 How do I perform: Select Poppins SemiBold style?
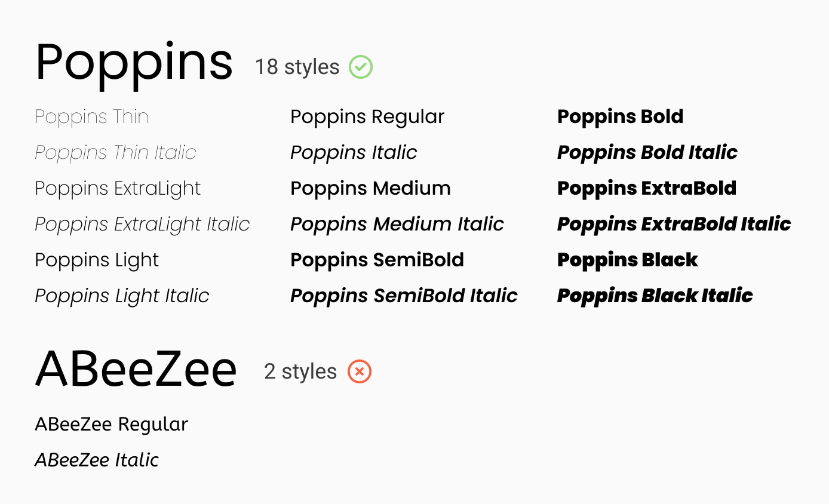(377, 260)
